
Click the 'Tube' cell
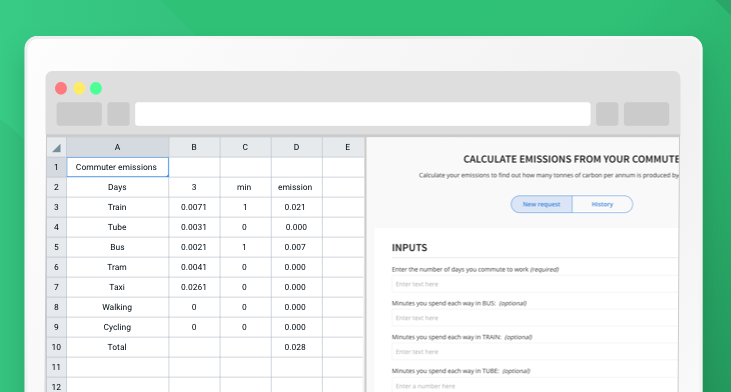(x=117, y=227)
